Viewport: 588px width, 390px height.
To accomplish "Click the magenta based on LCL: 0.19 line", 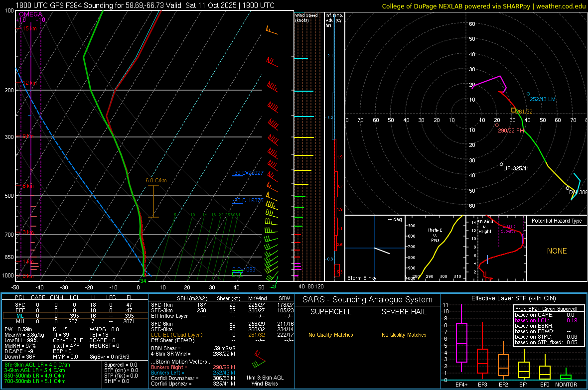I will (x=546, y=321).
